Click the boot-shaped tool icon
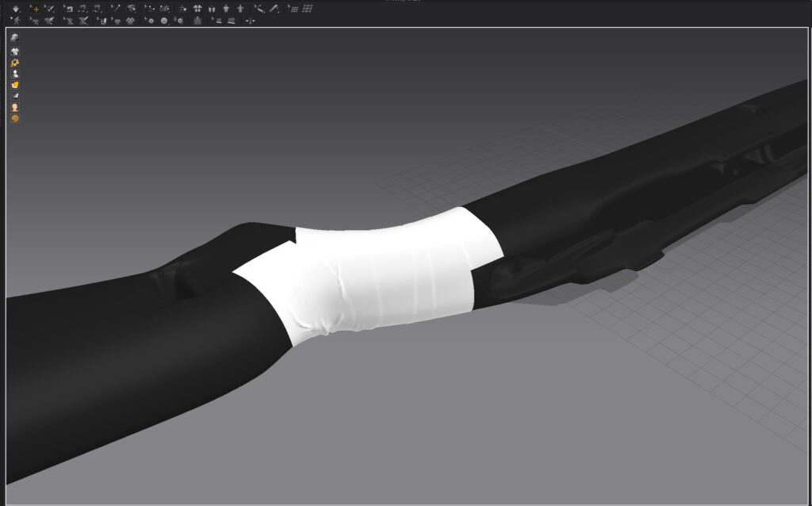 tap(102, 21)
